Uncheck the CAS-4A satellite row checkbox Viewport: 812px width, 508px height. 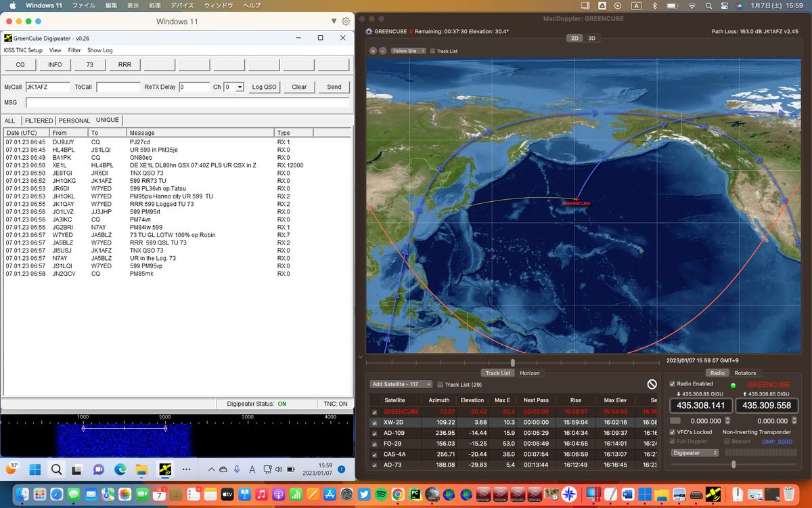coord(374,454)
